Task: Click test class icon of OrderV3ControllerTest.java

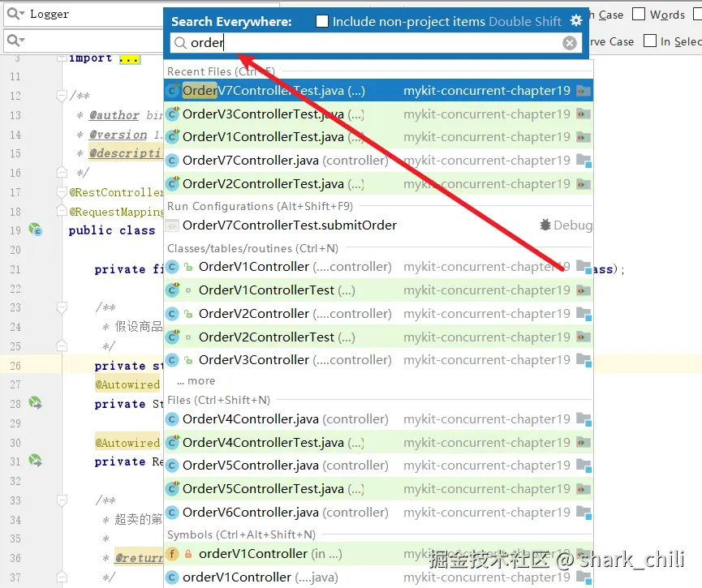Action: pyautogui.click(x=172, y=114)
